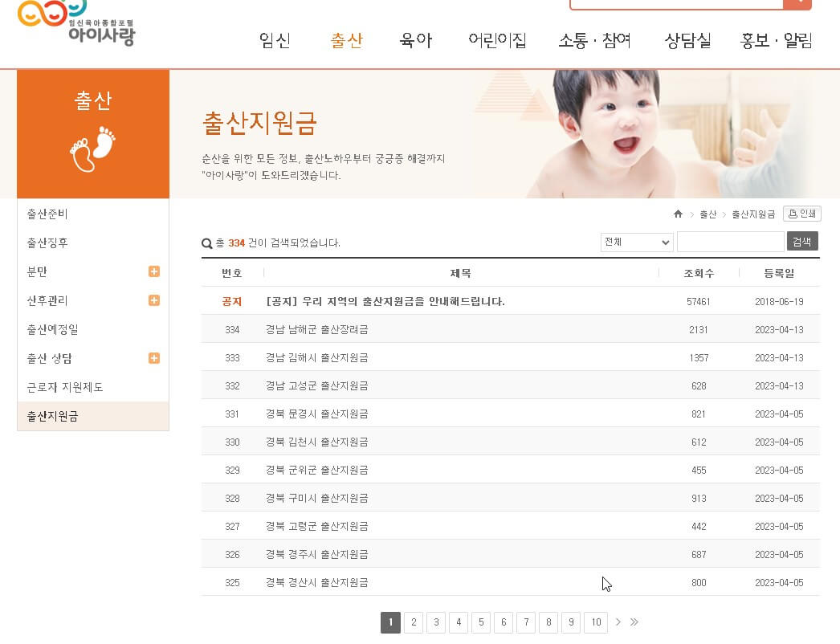
Task: Switch to the 임신 navigation tab
Action: (275, 41)
